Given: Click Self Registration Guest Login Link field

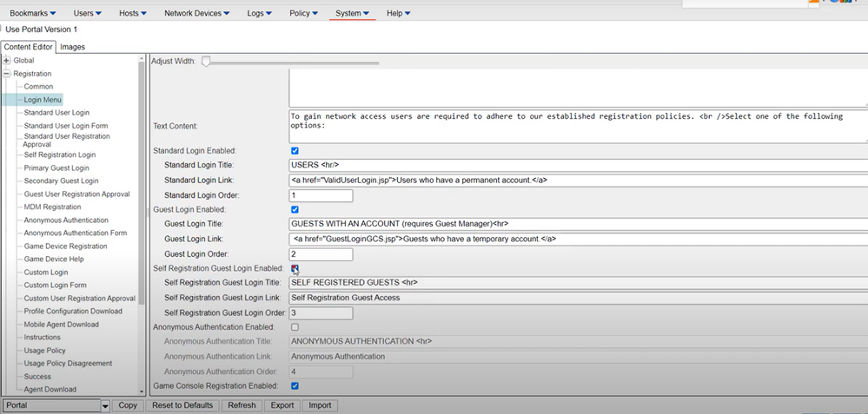Looking at the screenshot, I should [x=579, y=298].
